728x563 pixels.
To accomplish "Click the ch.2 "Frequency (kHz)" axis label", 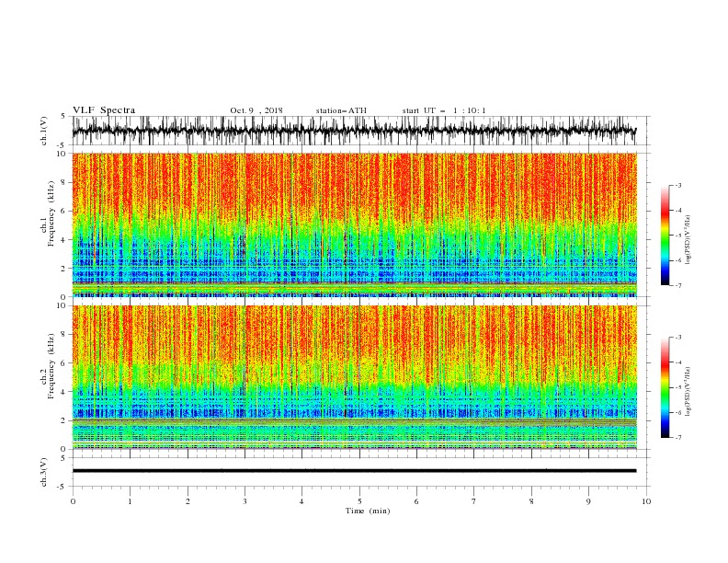I will click(51, 366).
